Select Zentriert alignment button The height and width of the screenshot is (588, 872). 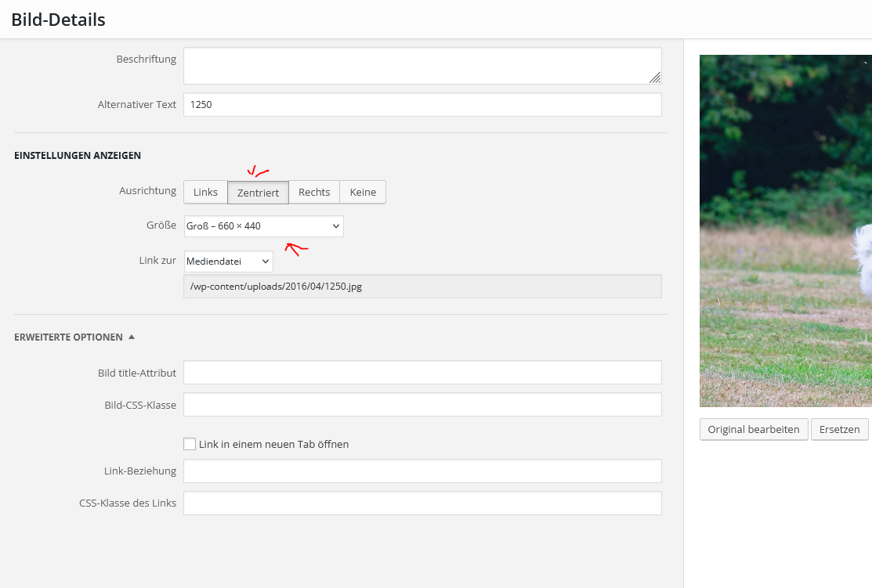point(258,193)
